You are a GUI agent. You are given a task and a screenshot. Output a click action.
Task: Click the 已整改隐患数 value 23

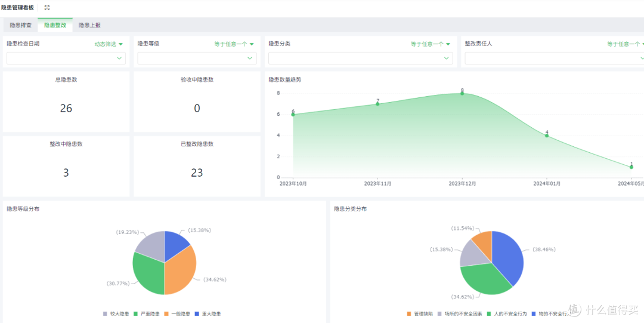click(x=197, y=173)
